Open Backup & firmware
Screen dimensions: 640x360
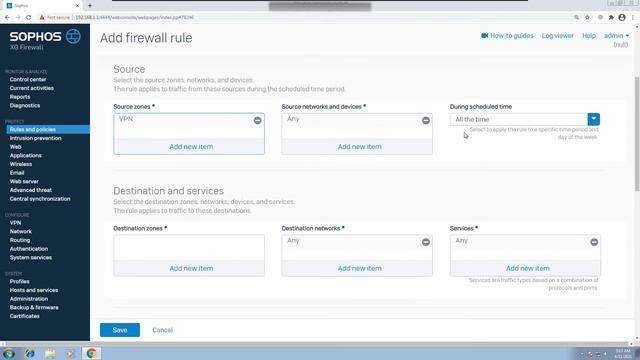pos(34,307)
